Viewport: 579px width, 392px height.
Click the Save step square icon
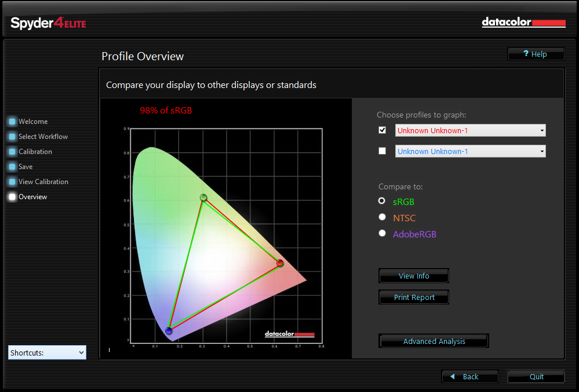click(x=12, y=166)
